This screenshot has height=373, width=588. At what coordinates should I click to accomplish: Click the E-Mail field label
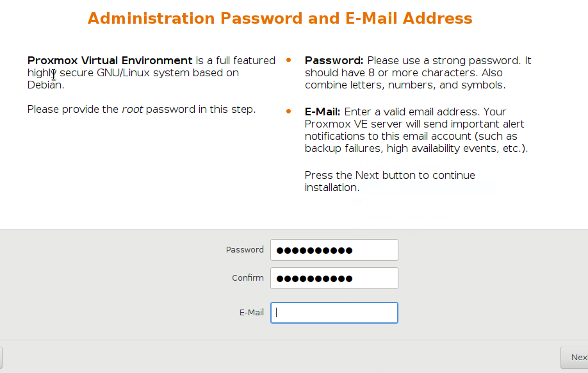tap(252, 313)
